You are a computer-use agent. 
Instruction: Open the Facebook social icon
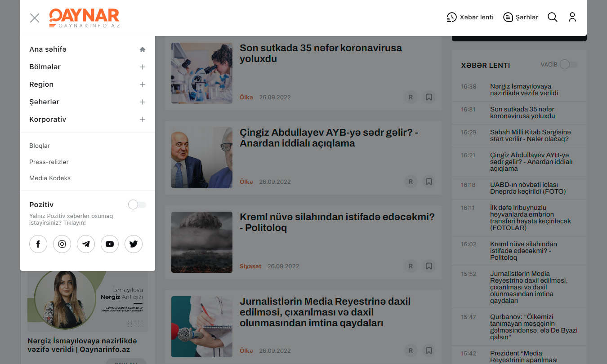(x=38, y=244)
